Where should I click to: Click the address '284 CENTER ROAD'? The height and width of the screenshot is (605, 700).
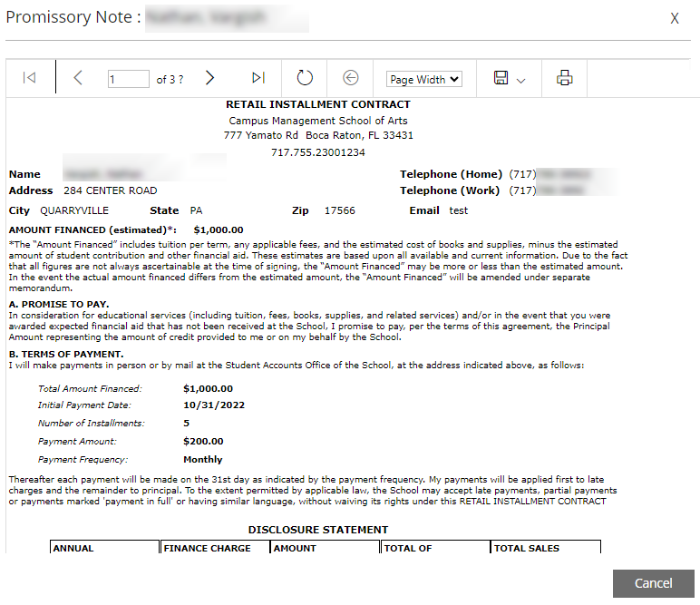click(x=110, y=190)
